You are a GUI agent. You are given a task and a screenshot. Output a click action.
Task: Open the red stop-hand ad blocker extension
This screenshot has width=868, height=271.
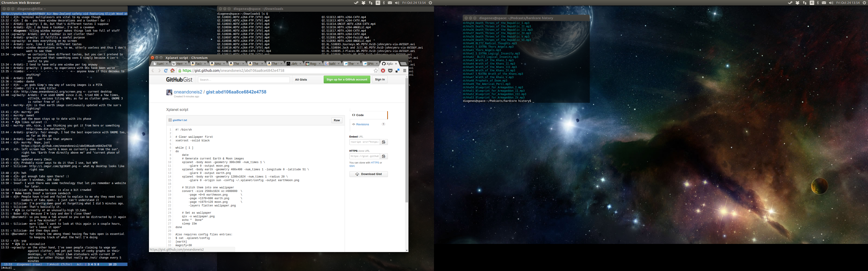383,71
